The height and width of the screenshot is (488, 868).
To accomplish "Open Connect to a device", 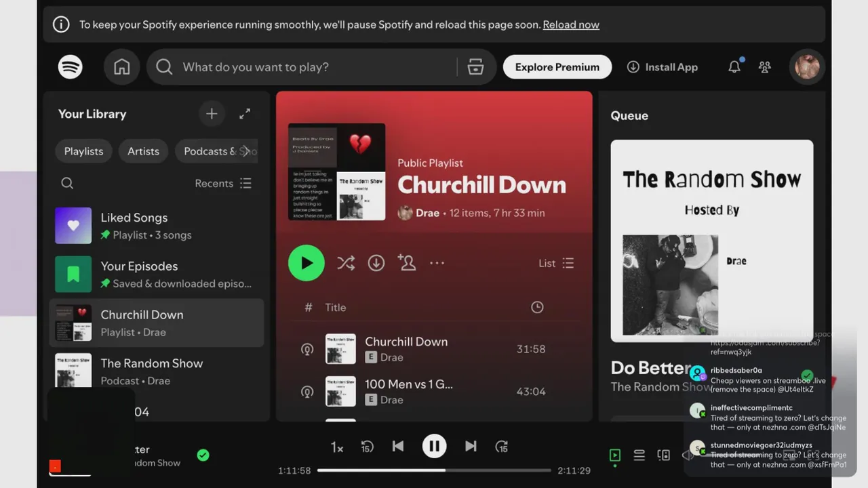I will click(664, 455).
